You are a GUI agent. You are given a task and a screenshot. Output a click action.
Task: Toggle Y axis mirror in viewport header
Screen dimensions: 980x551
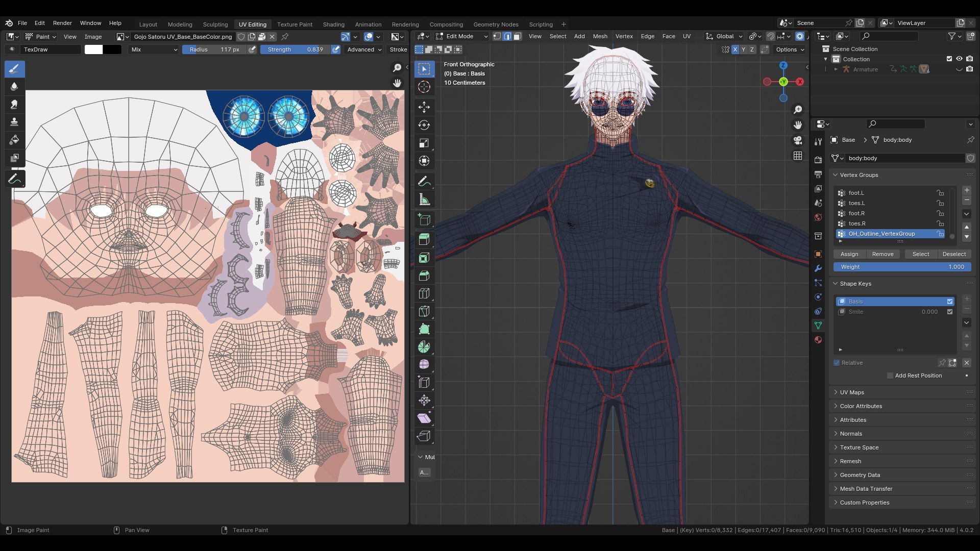click(744, 49)
